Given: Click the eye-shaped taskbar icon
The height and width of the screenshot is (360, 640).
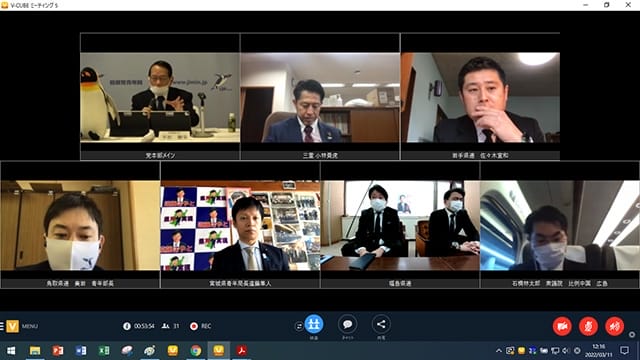Looking at the screenshot, I should 150,351.
